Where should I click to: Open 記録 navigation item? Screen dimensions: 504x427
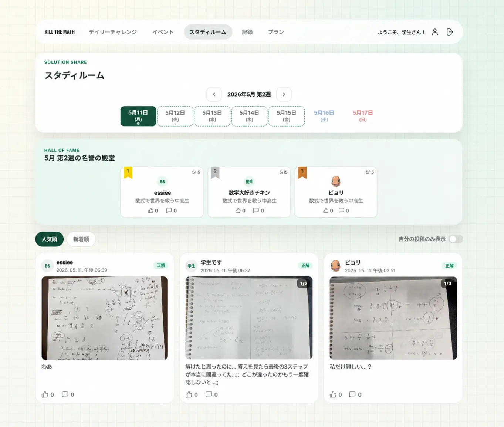(x=247, y=32)
